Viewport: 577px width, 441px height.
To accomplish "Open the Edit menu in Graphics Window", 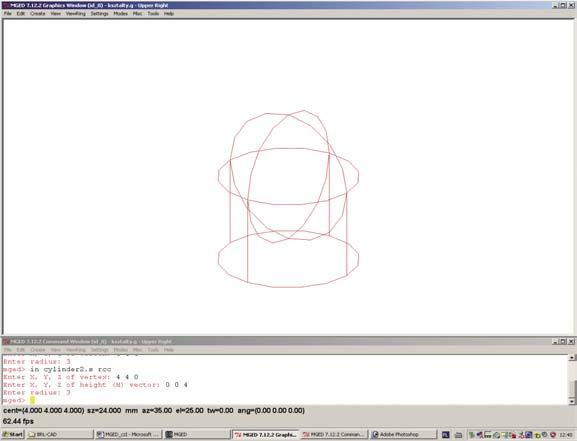I will click(21, 14).
